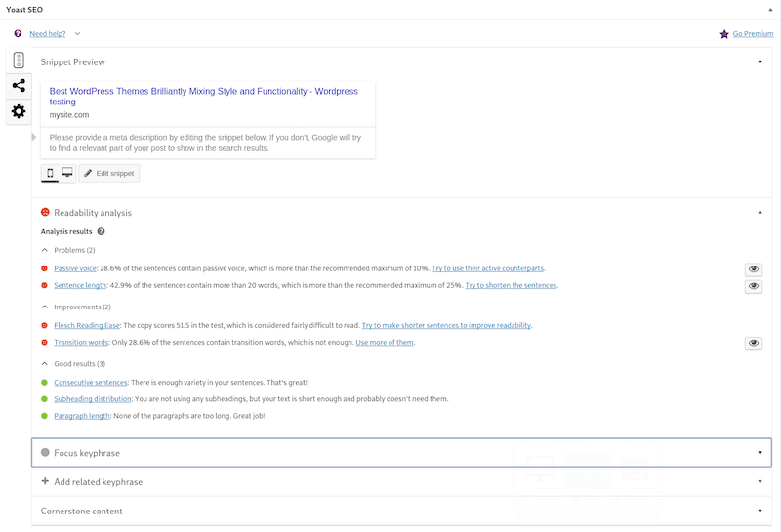Click the meta description placeholder text

(205, 143)
